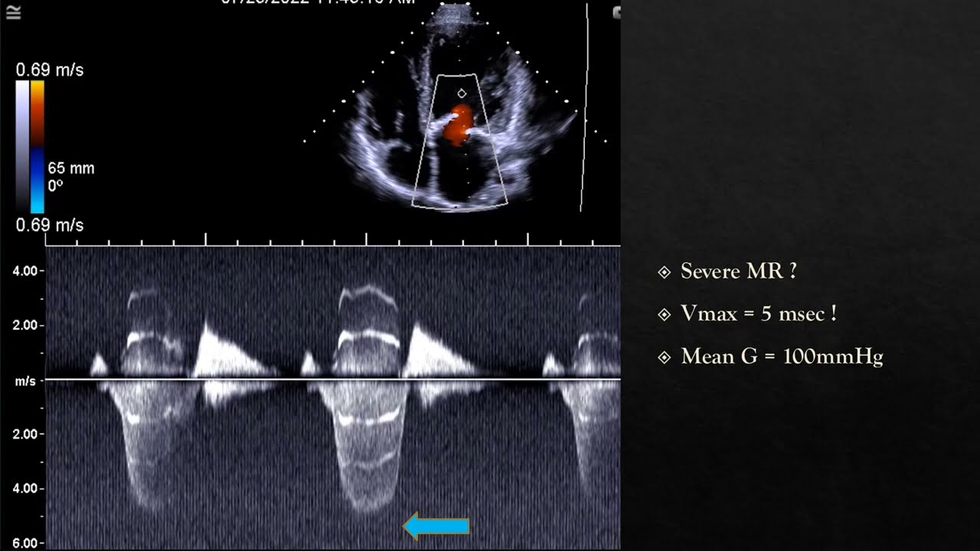980x551 pixels.
Task: Click the lower 2.00 scale mark
Action: coord(24,434)
